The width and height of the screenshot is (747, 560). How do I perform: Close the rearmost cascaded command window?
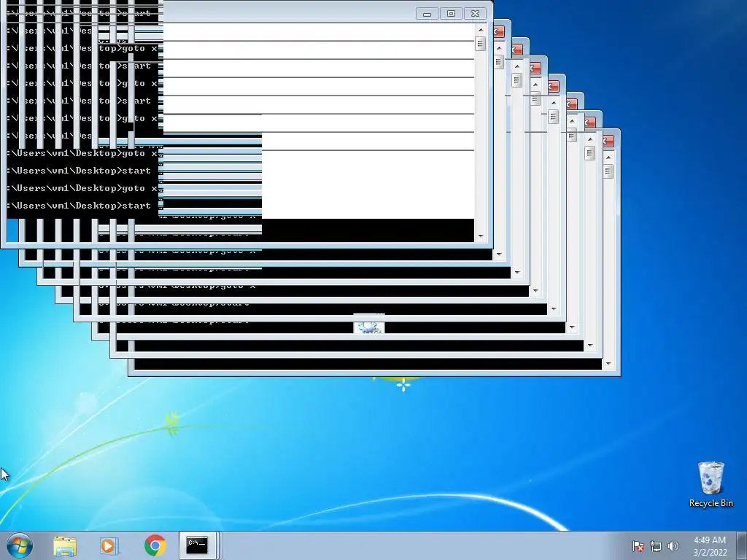608,141
